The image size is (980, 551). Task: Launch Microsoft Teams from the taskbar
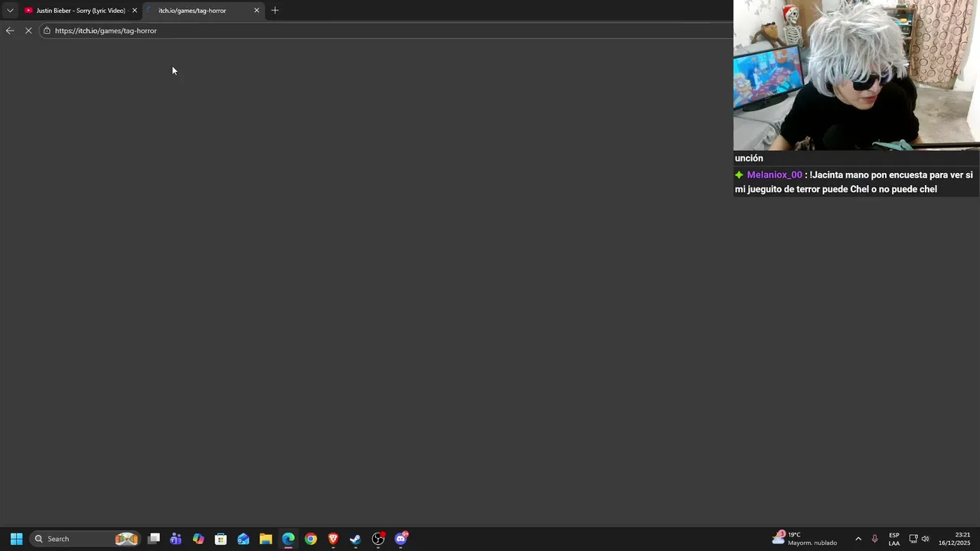[x=176, y=539]
